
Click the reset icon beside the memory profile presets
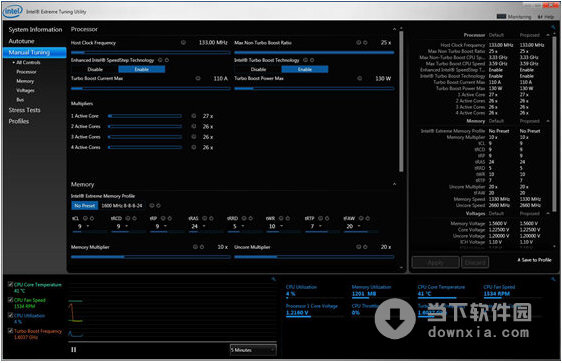pyautogui.click(x=158, y=205)
